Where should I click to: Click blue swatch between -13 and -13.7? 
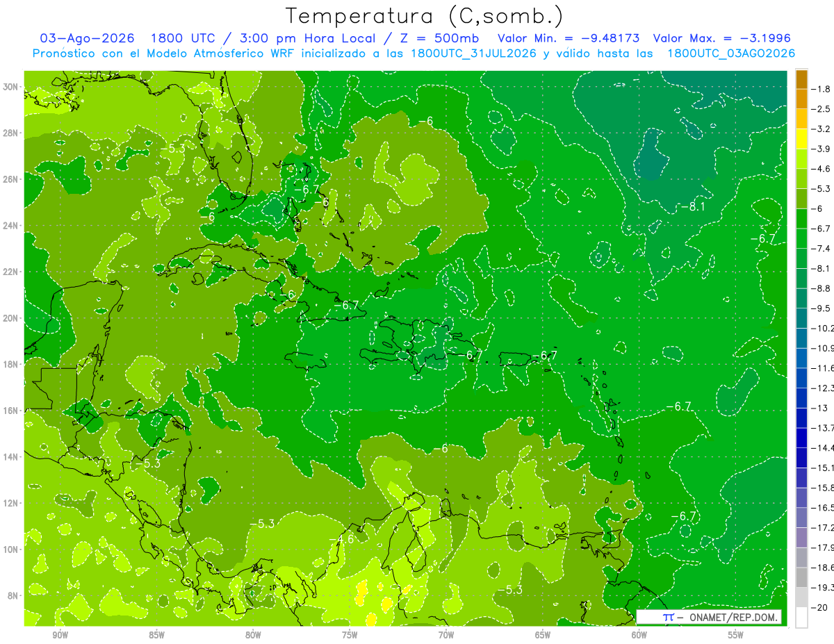click(x=801, y=418)
